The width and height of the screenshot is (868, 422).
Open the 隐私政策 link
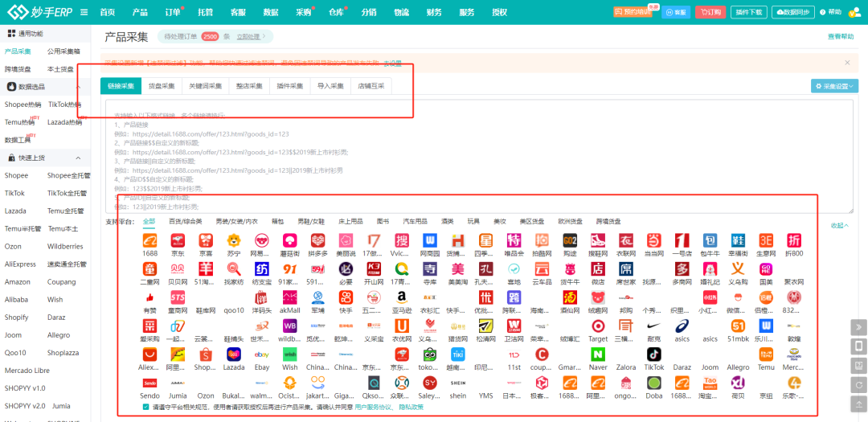(x=411, y=407)
